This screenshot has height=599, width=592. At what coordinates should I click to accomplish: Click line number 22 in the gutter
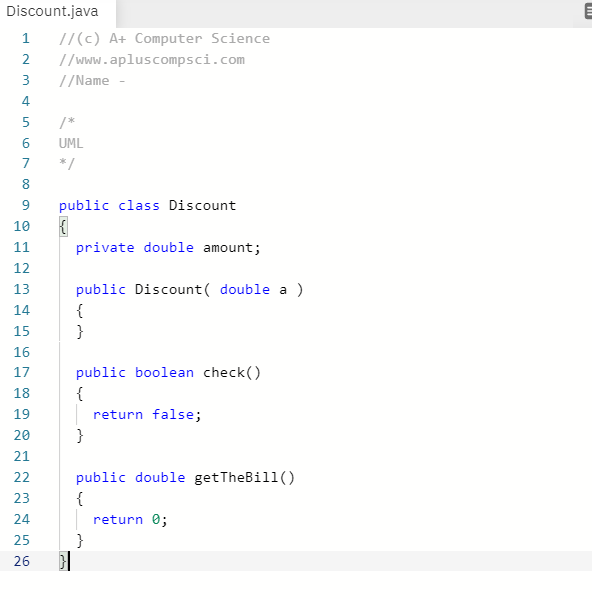click(22, 478)
